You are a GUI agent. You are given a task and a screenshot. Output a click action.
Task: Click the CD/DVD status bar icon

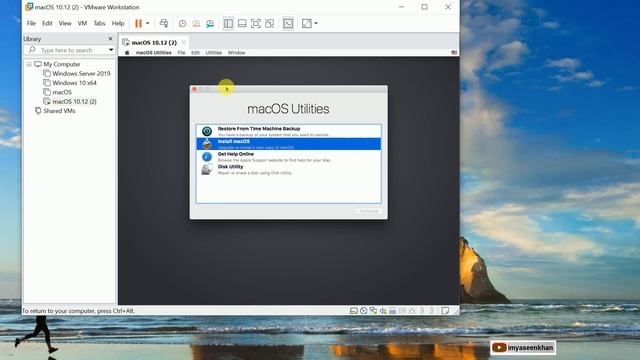click(x=363, y=311)
